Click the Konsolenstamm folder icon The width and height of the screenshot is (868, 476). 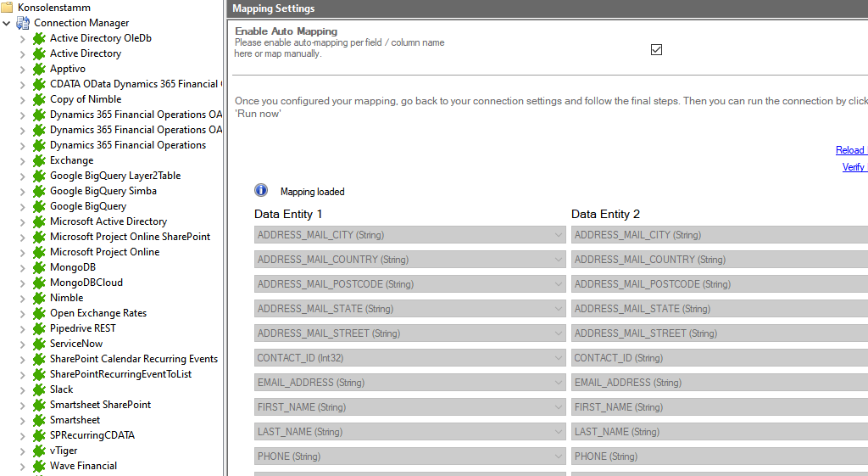click(8, 8)
